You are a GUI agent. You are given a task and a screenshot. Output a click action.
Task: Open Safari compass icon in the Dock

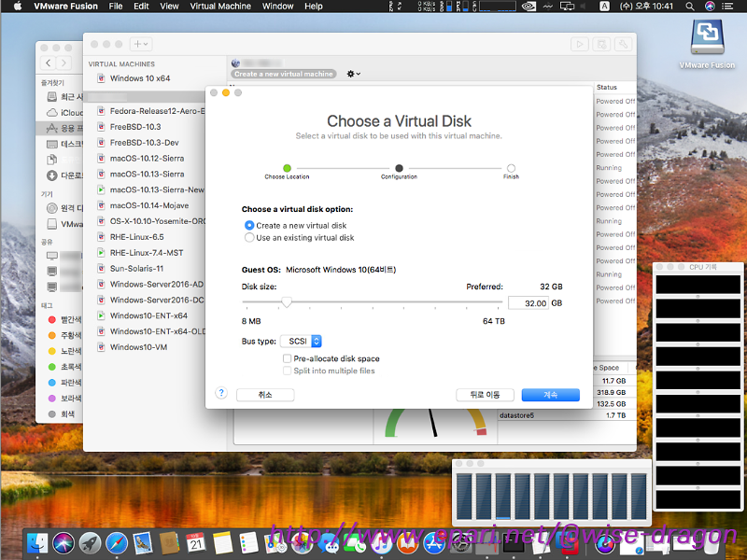coord(117,543)
